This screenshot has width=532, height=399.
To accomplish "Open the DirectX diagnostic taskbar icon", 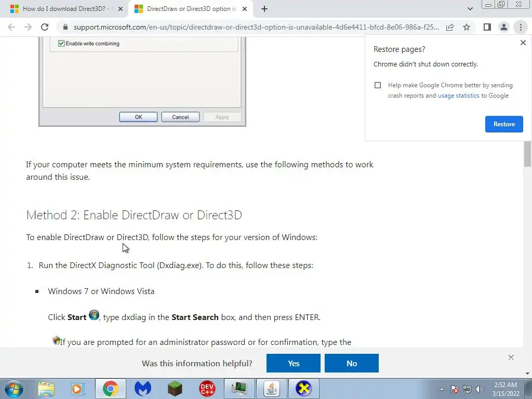I will [x=303, y=389].
